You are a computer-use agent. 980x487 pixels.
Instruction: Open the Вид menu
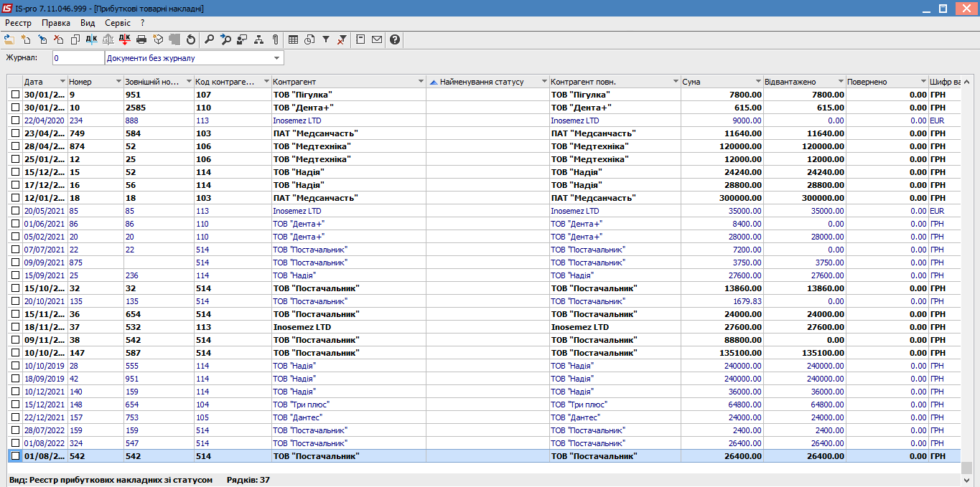pos(88,23)
